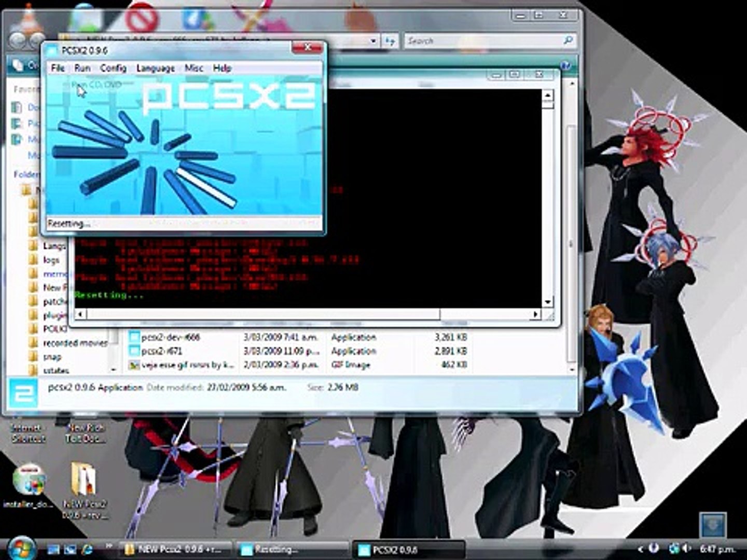Click the round blue tray icon
The height and width of the screenshot is (560, 747).
click(x=654, y=548)
